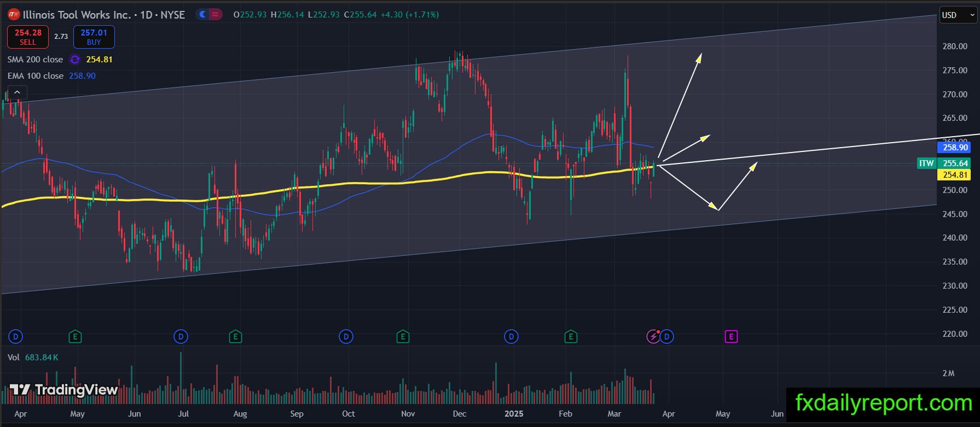Viewport: 980px width, 427px height.
Task: Click the blue moon session indicator icon
Action: [203, 15]
